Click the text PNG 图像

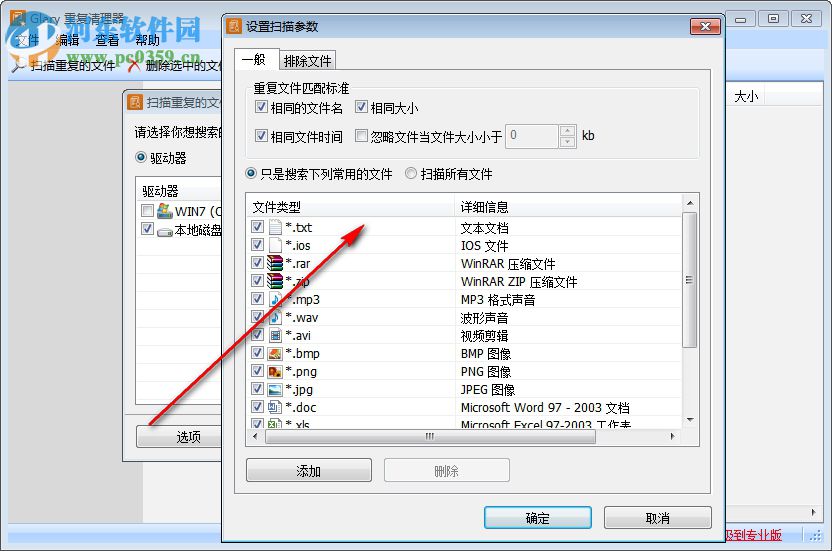click(x=486, y=372)
